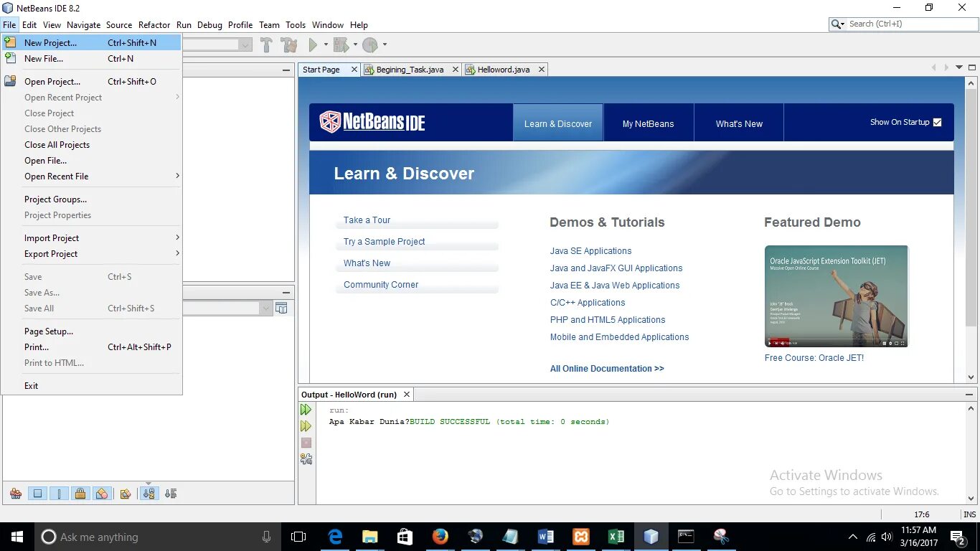This screenshot has height=551, width=980.
Task: Expand the Run Project dropdown arrow
Action: [326, 45]
